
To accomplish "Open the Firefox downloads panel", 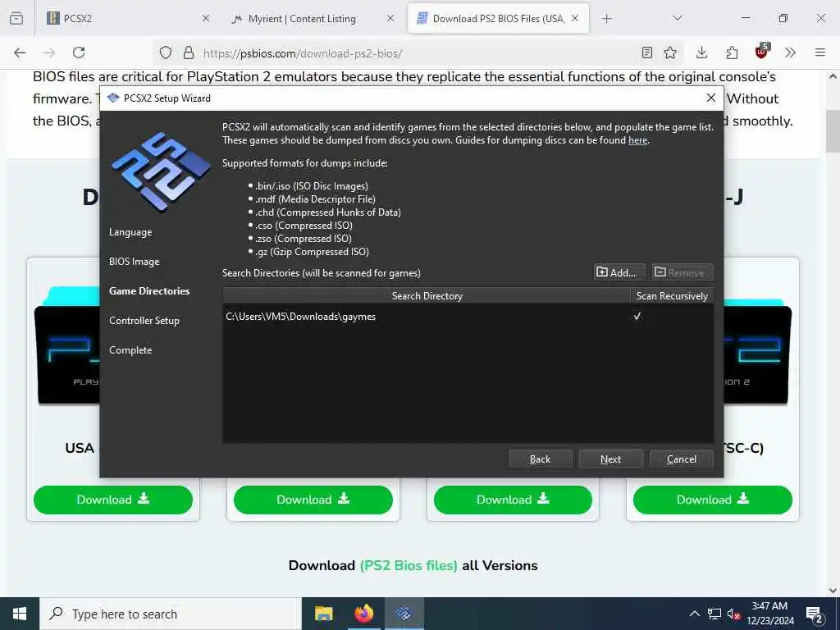I will 702,52.
